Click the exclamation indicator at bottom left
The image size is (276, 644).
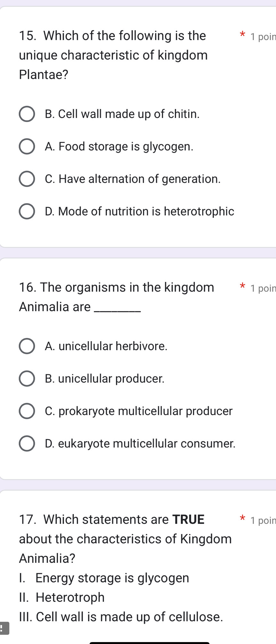click(x=4, y=628)
